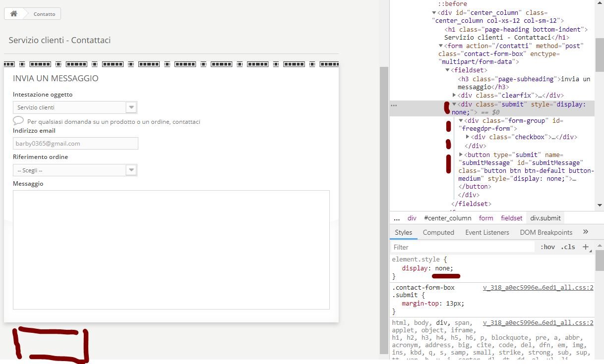Open the more DevTools tabs chevron
The image size is (604, 364).
pyautogui.click(x=586, y=232)
